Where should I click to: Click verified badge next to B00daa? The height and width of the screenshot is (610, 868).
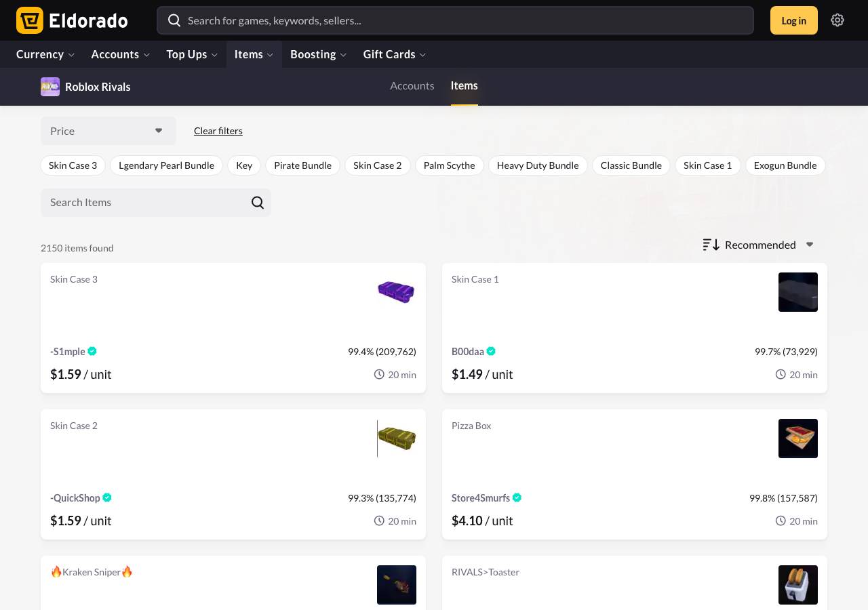[491, 351]
